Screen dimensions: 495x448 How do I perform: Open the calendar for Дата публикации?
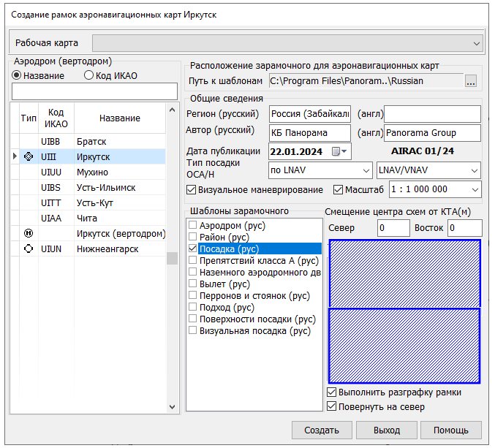(x=337, y=151)
